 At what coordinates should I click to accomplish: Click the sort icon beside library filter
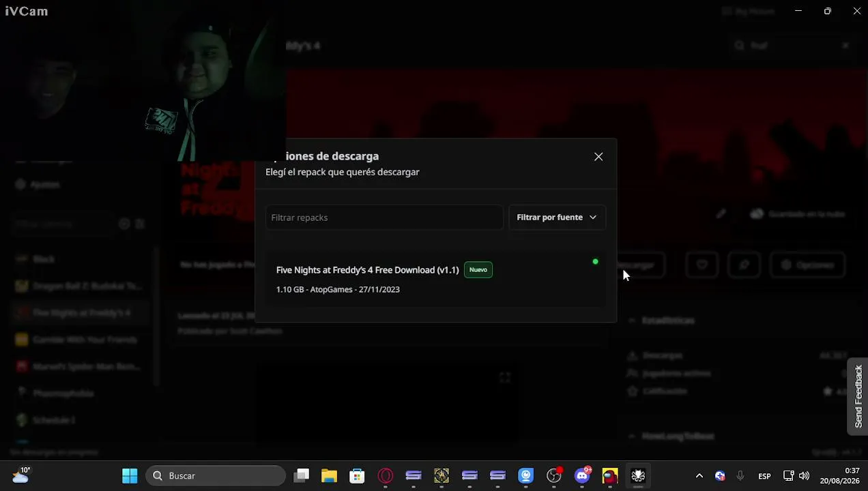140,224
